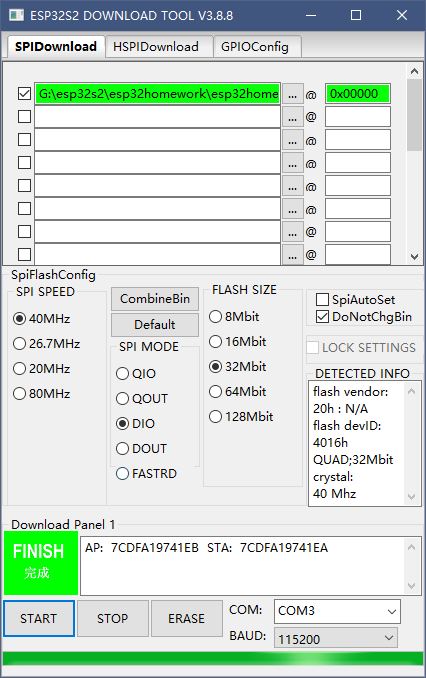Click the file list scroll up arrow
Viewport: 426px width, 678px height.
coord(414,71)
